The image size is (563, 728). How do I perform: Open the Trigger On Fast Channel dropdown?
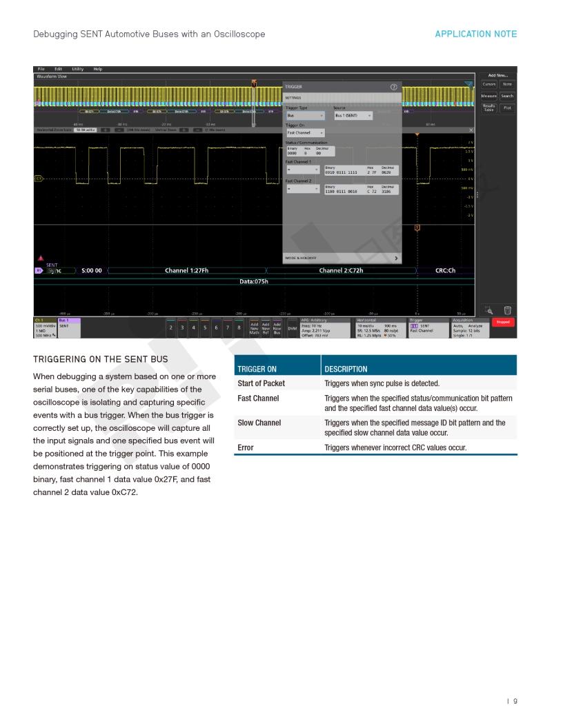point(305,132)
